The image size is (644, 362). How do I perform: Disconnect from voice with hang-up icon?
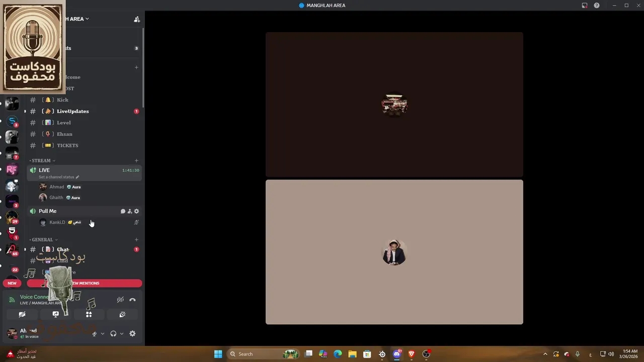132,300
